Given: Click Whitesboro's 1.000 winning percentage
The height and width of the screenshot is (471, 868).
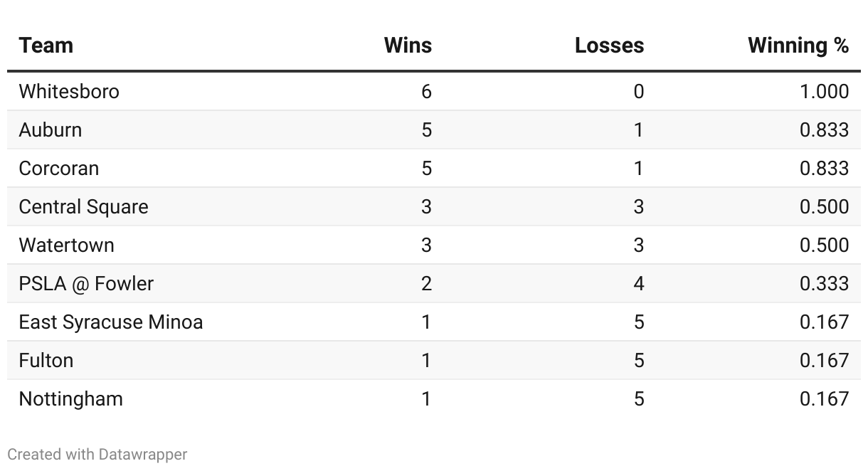Looking at the screenshot, I should [824, 92].
